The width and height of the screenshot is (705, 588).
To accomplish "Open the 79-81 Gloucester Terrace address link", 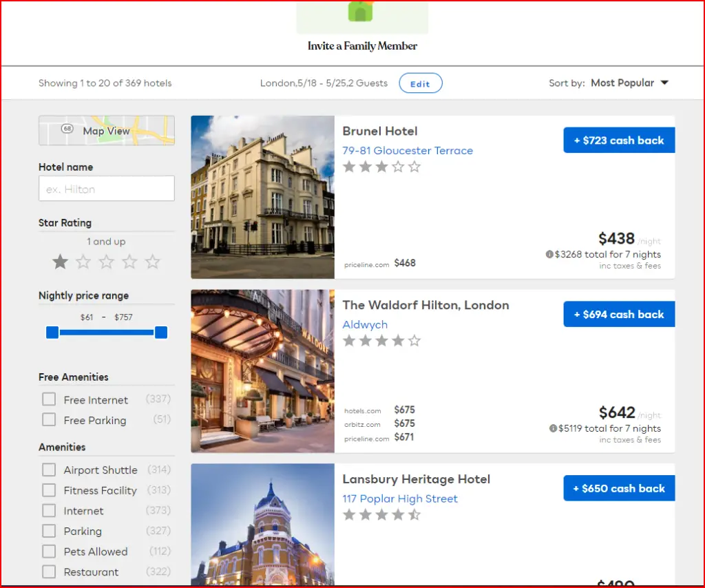I will pyautogui.click(x=408, y=151).
